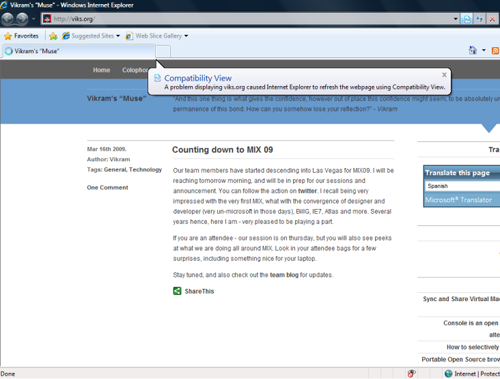Click the Home page toolbar icon

[473, 50]
